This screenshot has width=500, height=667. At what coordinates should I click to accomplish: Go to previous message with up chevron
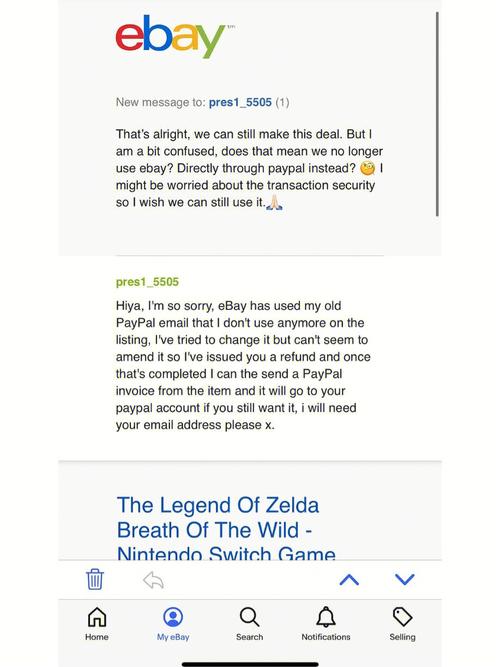[x=349, y=579]
